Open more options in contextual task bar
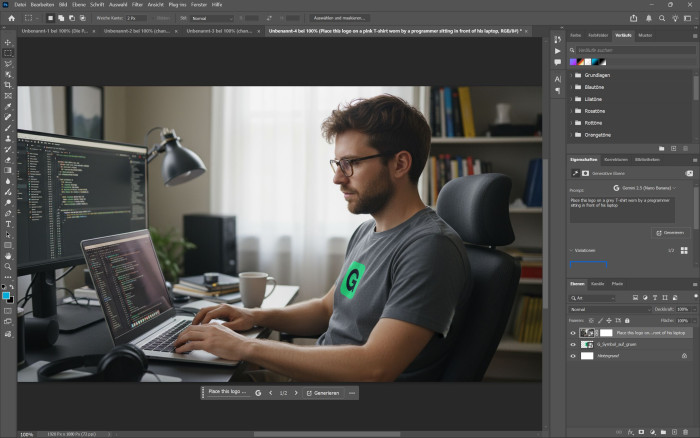Viewport: 700px width, 438px height. tap(352, 393)
